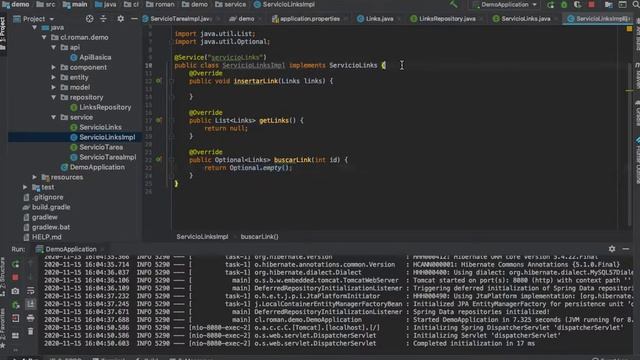Locate the opened file in Project tree
640x360 pixels.
pyautogui.click(x=89, y=19)
